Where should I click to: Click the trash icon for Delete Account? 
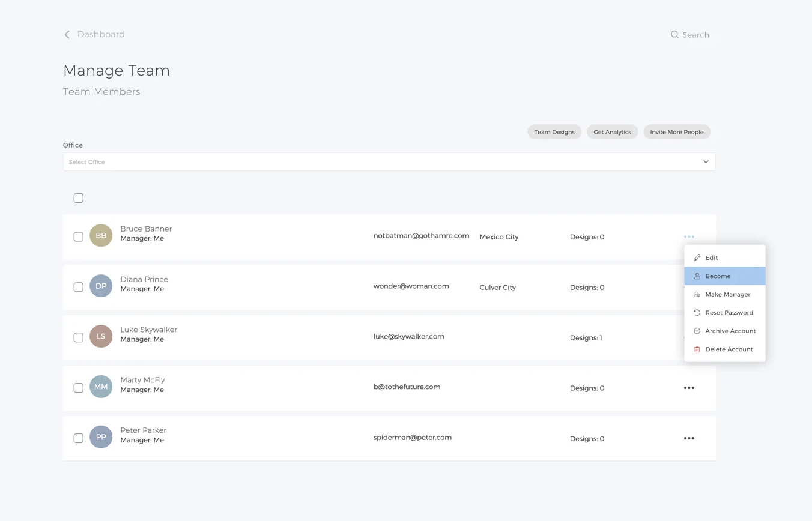point(697,349)
